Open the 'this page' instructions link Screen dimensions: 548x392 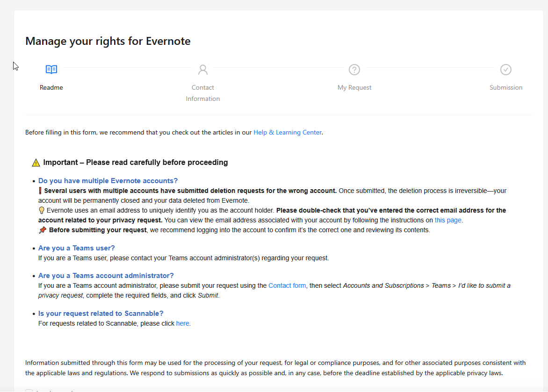point(447,220)
